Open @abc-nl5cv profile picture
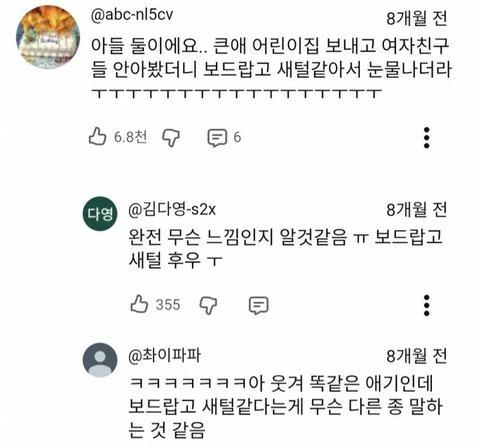The height and width of the screenshot is (448, 480). pos(48,37)
